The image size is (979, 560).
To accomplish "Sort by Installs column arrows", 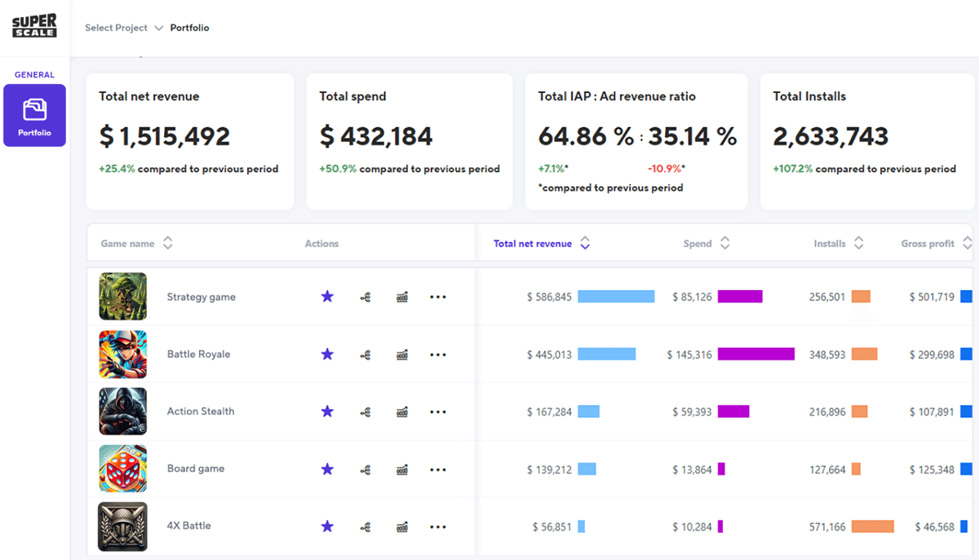I will pyautogui.click(x=858, y=243).
